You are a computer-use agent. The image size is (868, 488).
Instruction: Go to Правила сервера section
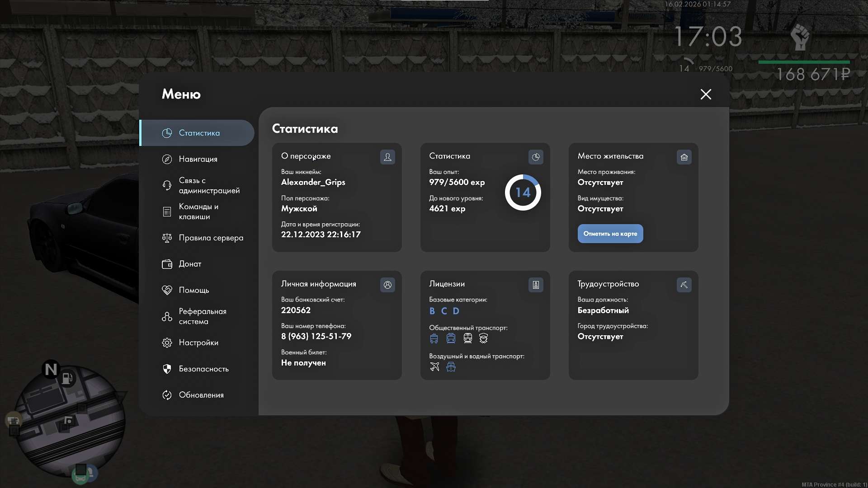coord(211,238)
